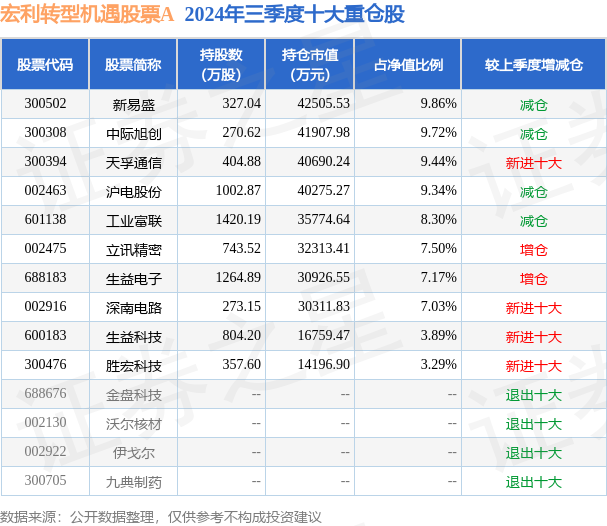
Task: Select stock code 002916
Action: coord(45,307)
